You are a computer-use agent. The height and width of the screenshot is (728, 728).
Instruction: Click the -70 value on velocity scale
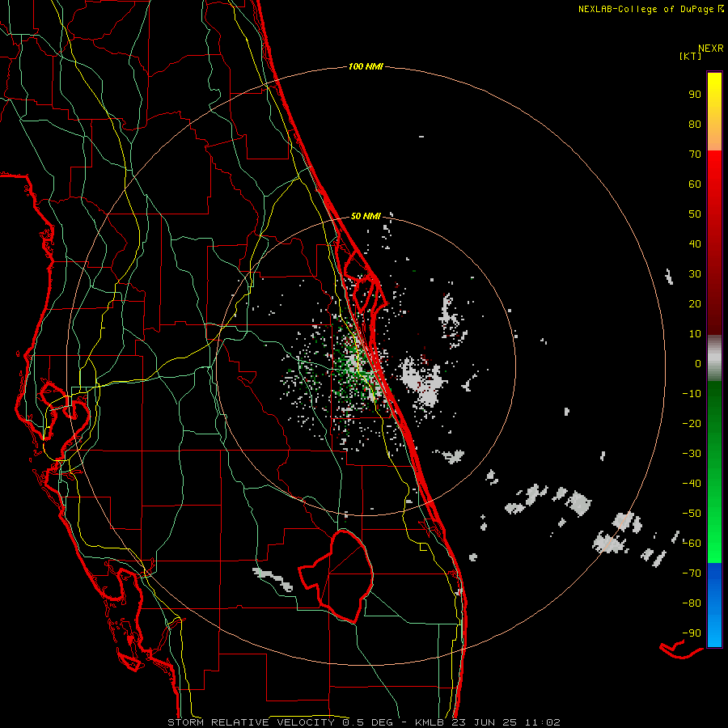click(x=692, y=574)
